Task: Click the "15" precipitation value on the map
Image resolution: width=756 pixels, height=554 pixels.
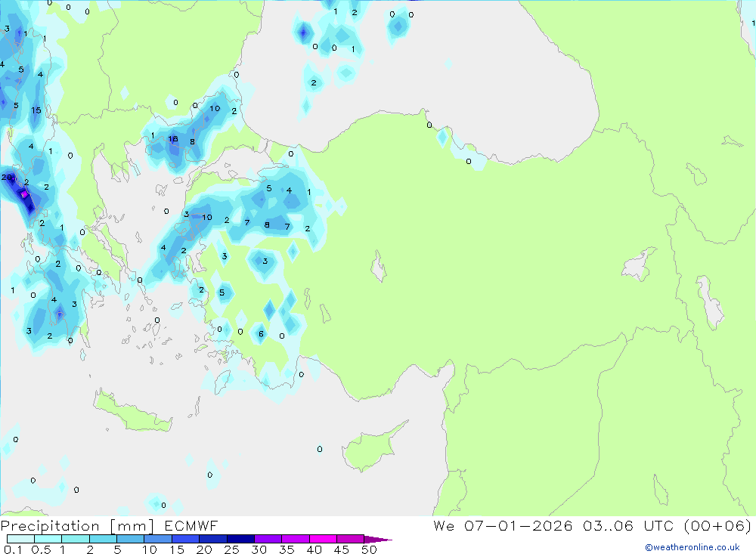Action: (36, 110)
